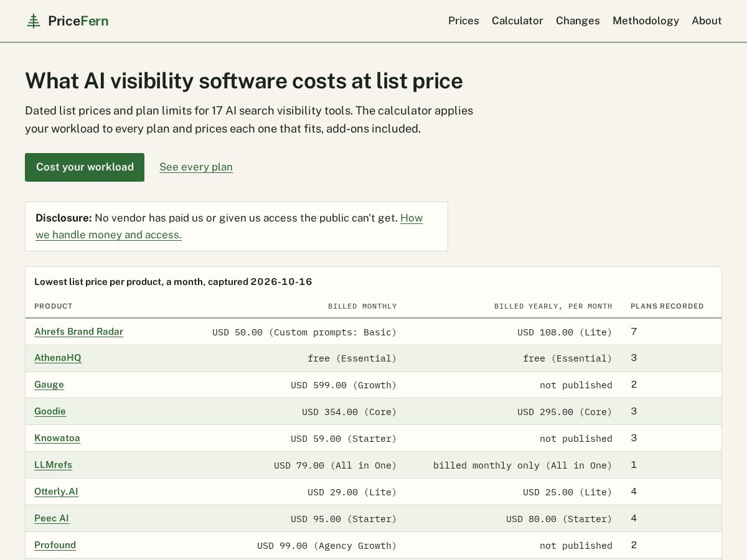Screen dimensions: 747x560
Task: Click the BILLED MONTHLY column header
Action: coord(362,306)
